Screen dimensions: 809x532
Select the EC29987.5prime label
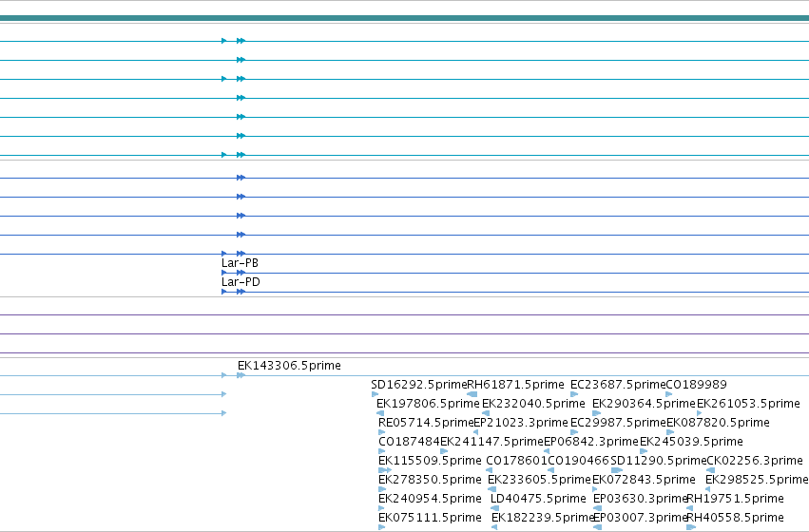click(x=618, y=423)
